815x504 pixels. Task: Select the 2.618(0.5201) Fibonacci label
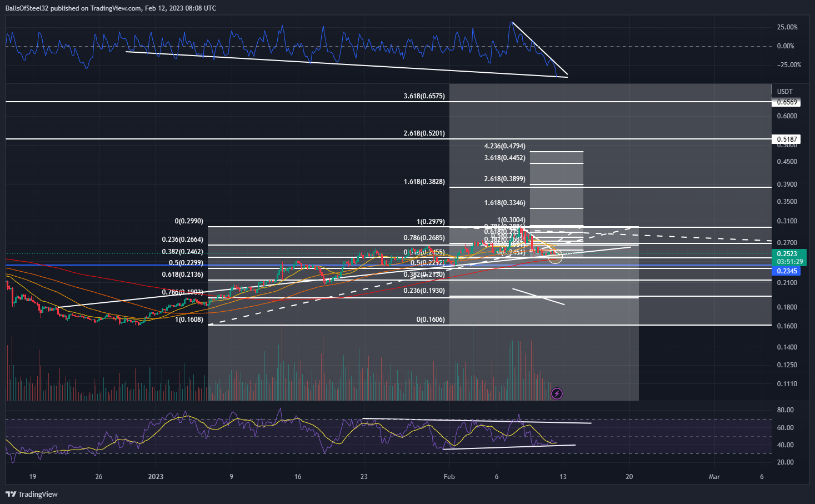click(424, 133)
